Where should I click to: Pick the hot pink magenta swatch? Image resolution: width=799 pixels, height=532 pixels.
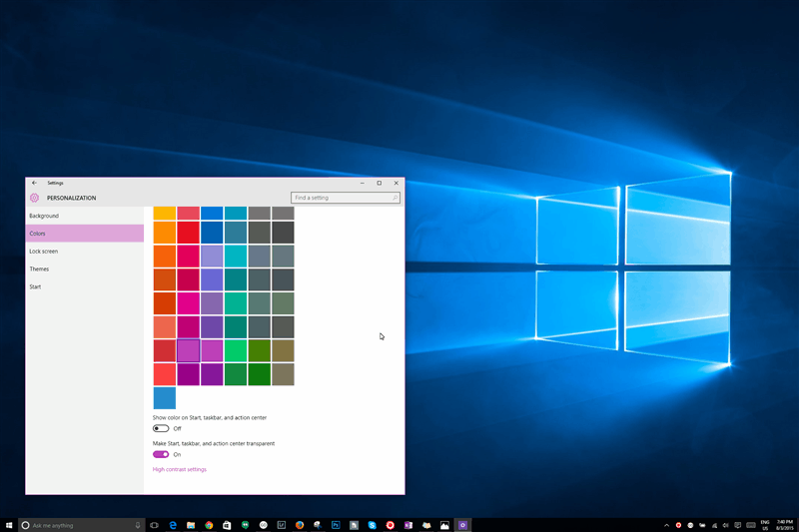pyautogui.click(x=188, y=303)
